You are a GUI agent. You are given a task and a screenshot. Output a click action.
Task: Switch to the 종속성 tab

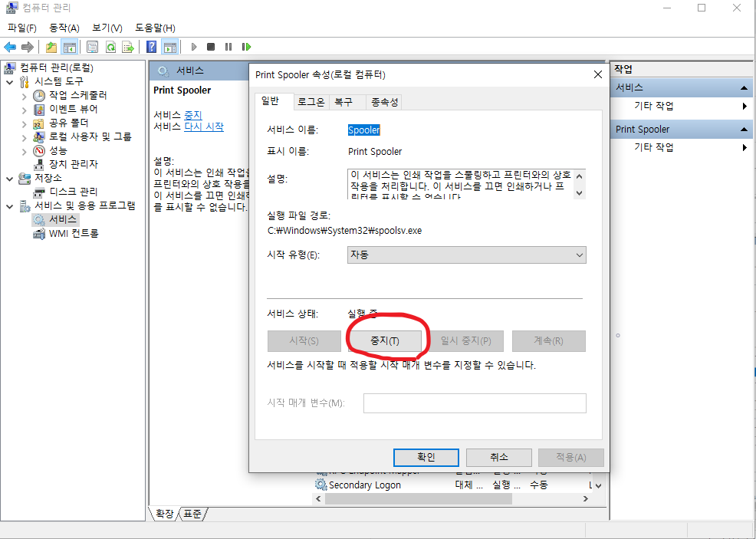(x=384, y=102)
